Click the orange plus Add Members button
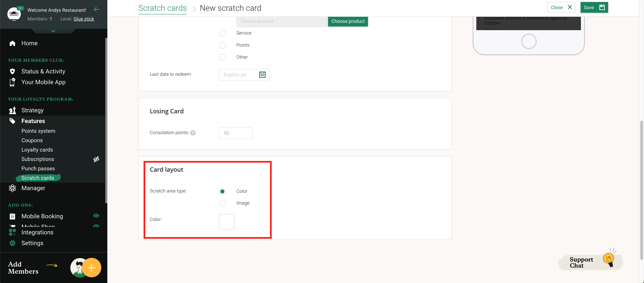 [91, 268]
